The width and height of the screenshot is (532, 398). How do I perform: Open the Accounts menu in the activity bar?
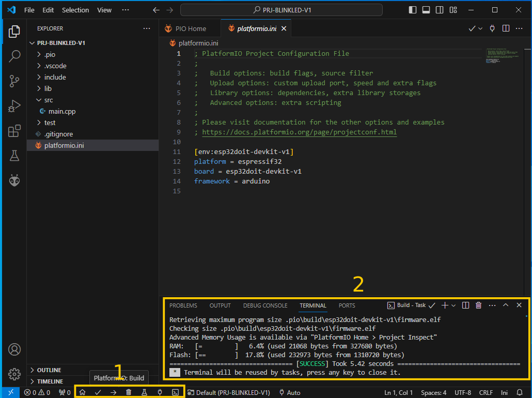(x=14, y=349)
